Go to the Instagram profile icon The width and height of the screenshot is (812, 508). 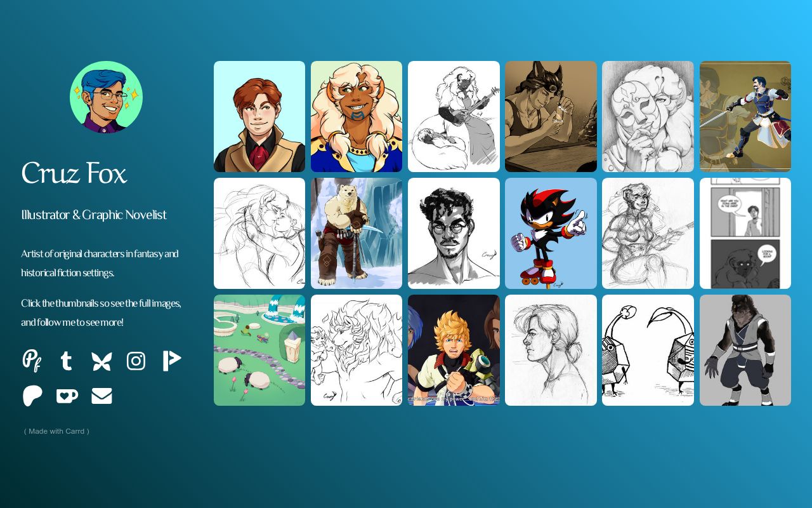(x=136, y=361)
